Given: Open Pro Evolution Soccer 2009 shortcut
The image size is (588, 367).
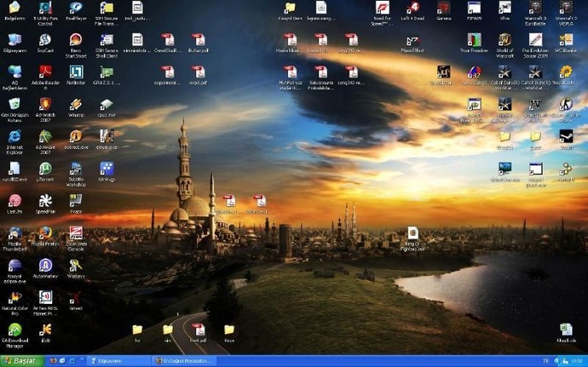Looking at the screenshot, I should [x=535, y=40].
